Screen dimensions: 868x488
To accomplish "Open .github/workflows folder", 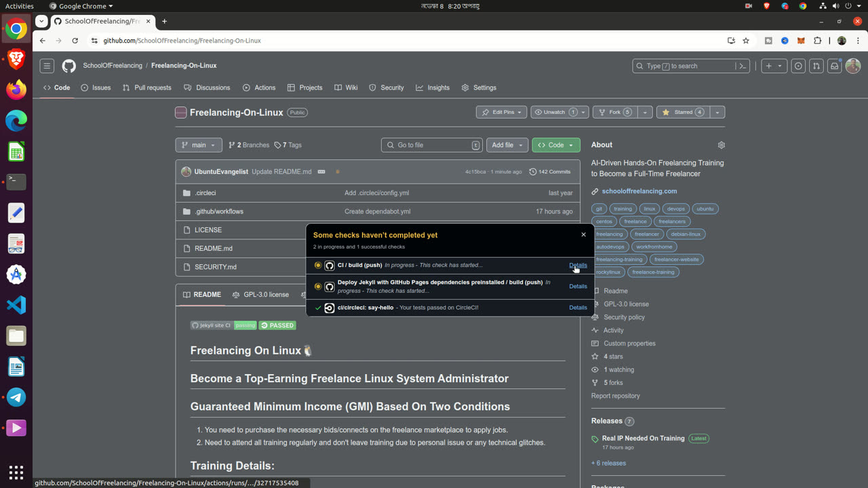I will click(219, 211).
